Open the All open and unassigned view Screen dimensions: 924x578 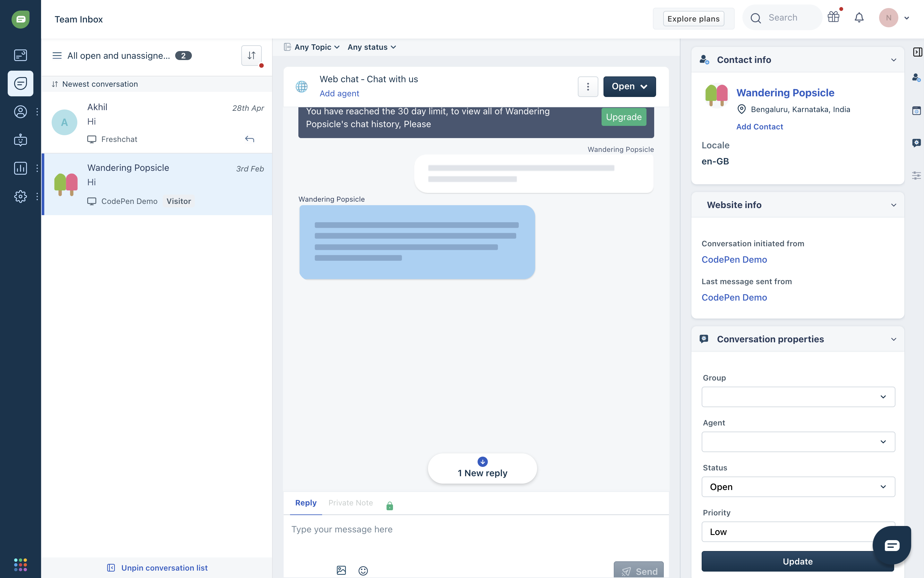pyautogui.click(x=118, y=56)
